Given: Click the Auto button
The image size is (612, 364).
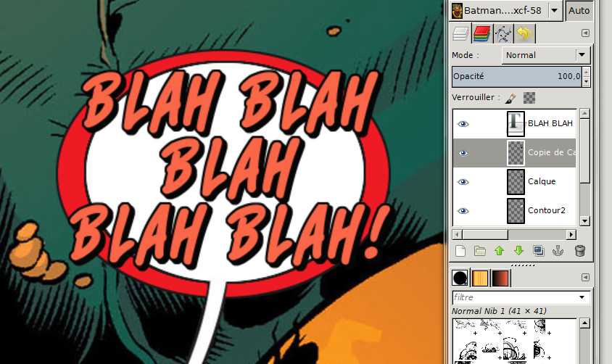Looking at the screenshot, I should (579, 11).
